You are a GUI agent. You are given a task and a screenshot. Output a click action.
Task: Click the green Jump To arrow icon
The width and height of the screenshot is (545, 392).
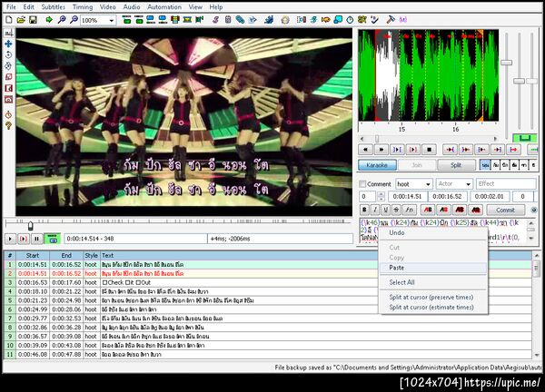[x=49, y=20]
